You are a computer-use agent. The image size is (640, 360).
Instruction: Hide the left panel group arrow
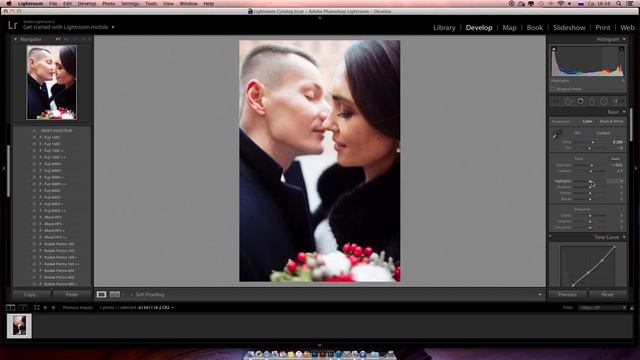coord(3,168)
